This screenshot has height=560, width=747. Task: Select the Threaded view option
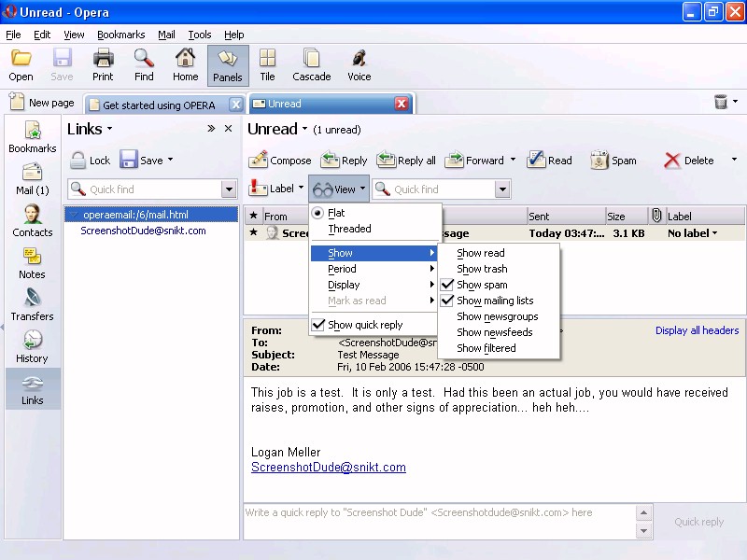click(349, 229)
